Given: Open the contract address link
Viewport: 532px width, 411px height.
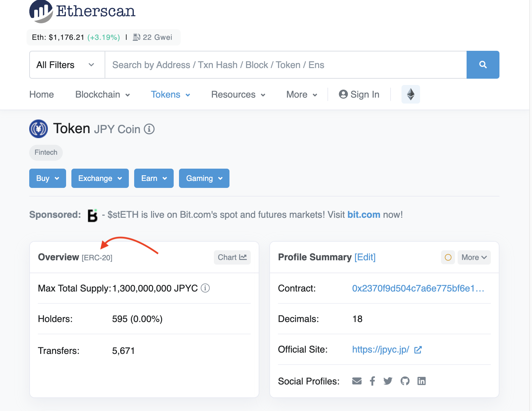Looking at the screenshot, I should pyautogui.click(x=418, y=288).
